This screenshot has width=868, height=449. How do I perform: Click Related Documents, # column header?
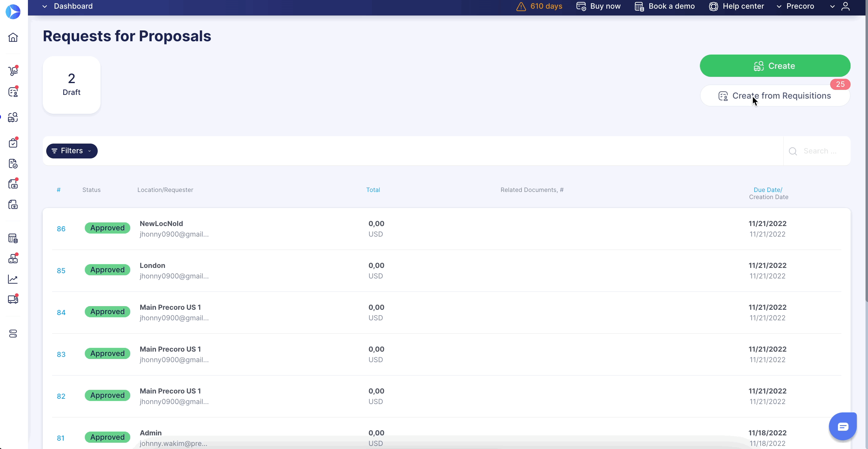coord(532,190)
